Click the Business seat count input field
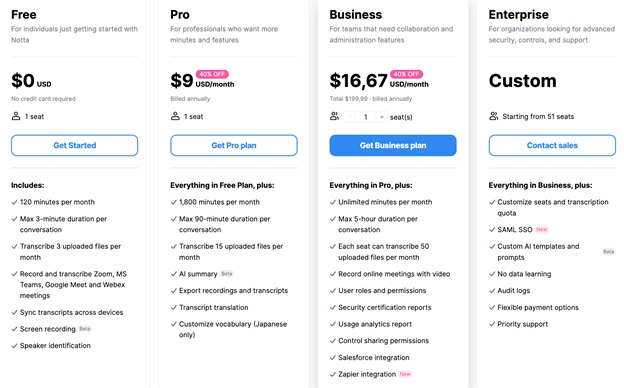 click(x=365, y=117)
